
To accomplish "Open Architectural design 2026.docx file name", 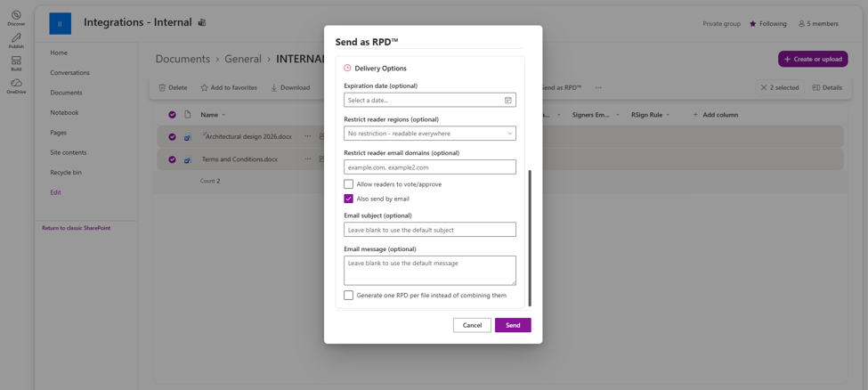I will click(248, 137).
